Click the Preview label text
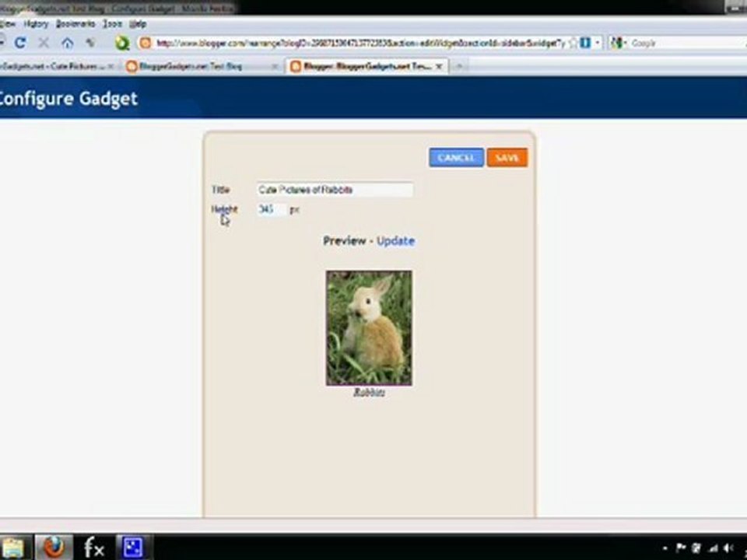The width and height of the screenshot is (747, 560). (x=345, y=241)
